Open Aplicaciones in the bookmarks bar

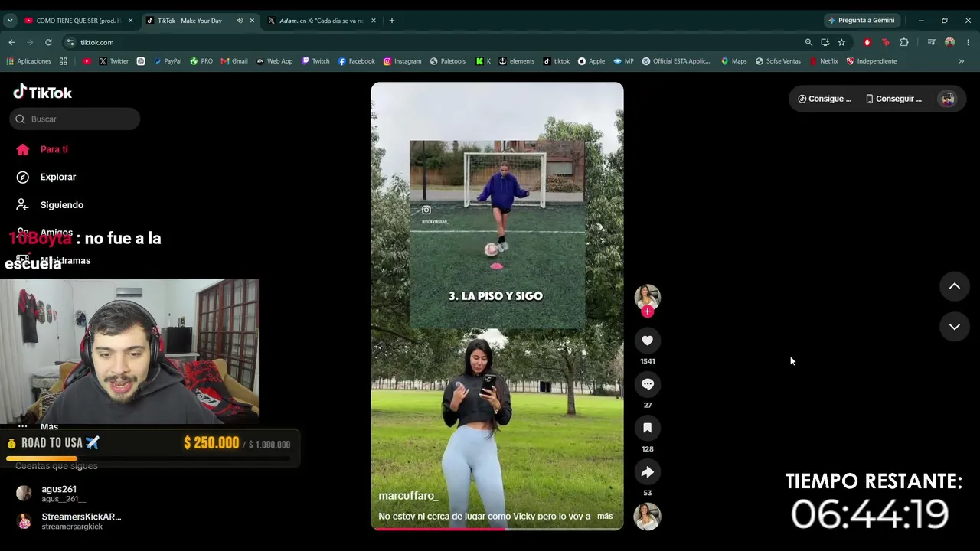(28, 61)
